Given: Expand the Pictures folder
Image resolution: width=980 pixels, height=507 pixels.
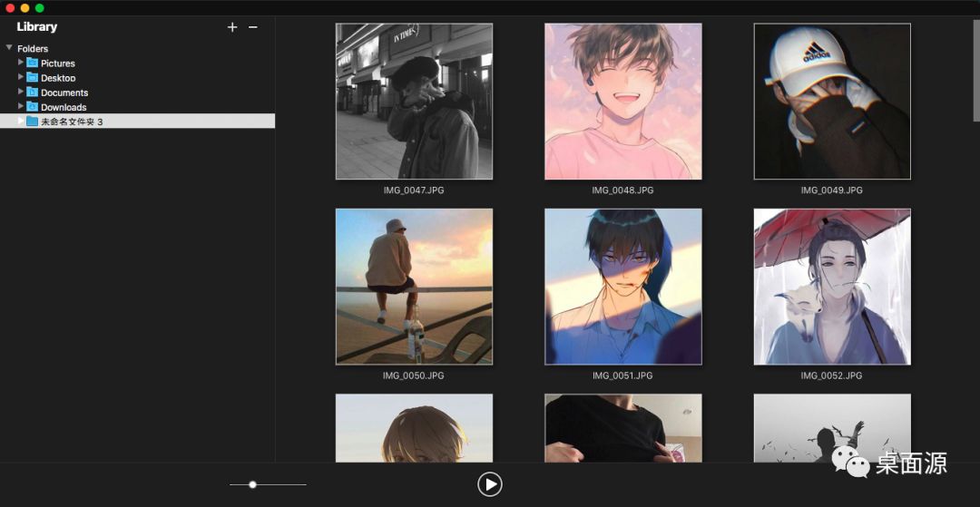Looking at the screenshot, I should point(21,63).
